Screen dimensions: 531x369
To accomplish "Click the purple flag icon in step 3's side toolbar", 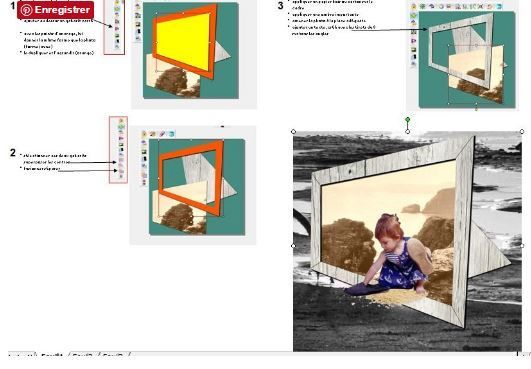I will [414, 41].
